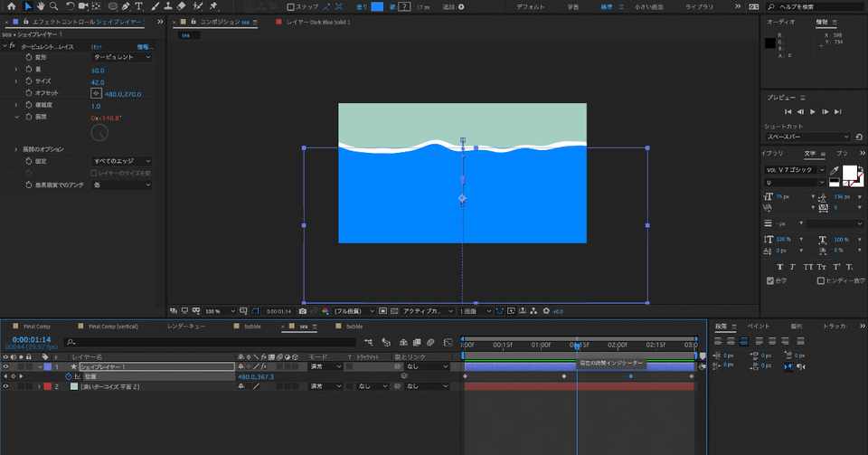This screenshot has height=455, width=868.
Task: Click the All Caps (TT) text style icon
Action: 808,267
